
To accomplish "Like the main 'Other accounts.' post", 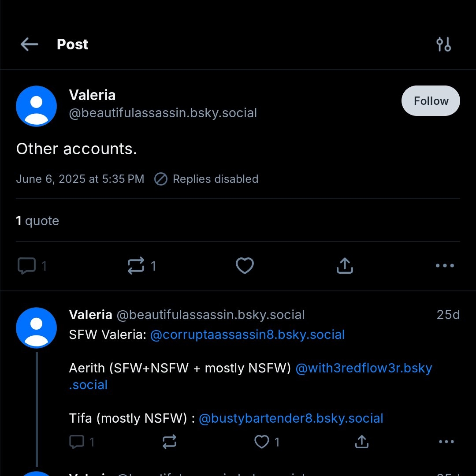I will pyautogui.click(x=245, y=266).
